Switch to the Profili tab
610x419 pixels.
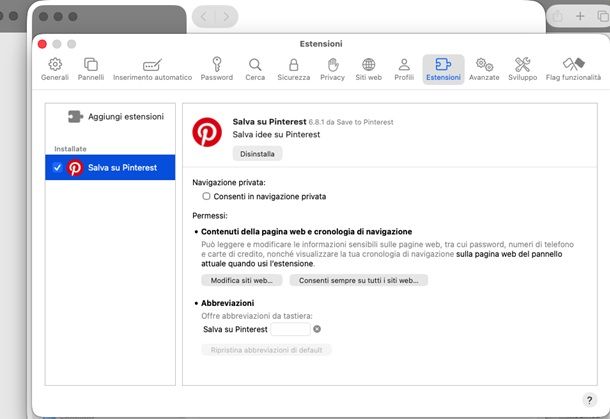pyautogui.click(x=404, y=69)
